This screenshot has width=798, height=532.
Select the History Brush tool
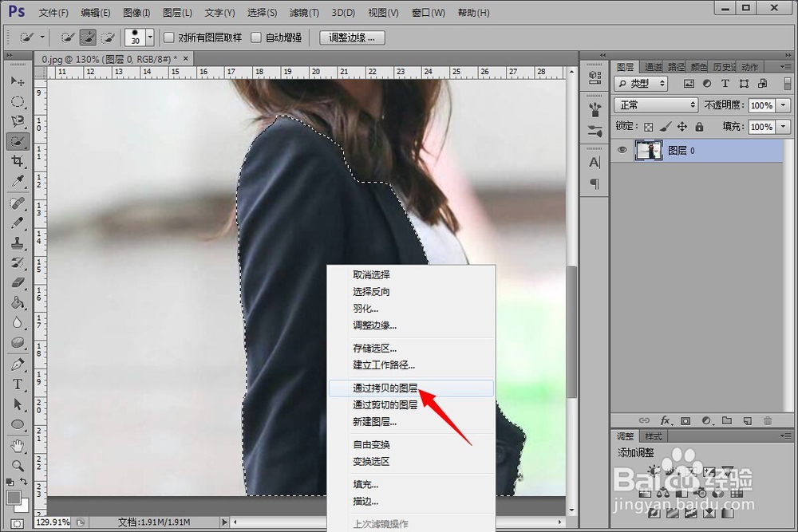(x=18, y=263)
